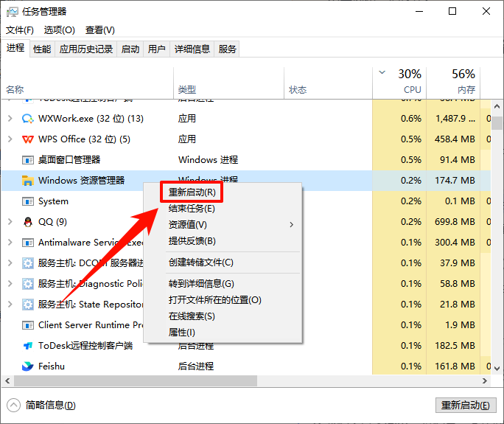The width and height of the screenshot is (504, 424).
Task: Click the Feishu process icon
Action: (28, 366)
